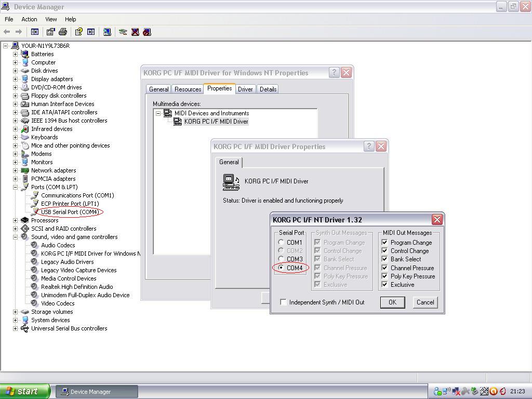This screenshot has width=532, height=399.
Task: Switch to the Details tab
Action: (268, 89)
